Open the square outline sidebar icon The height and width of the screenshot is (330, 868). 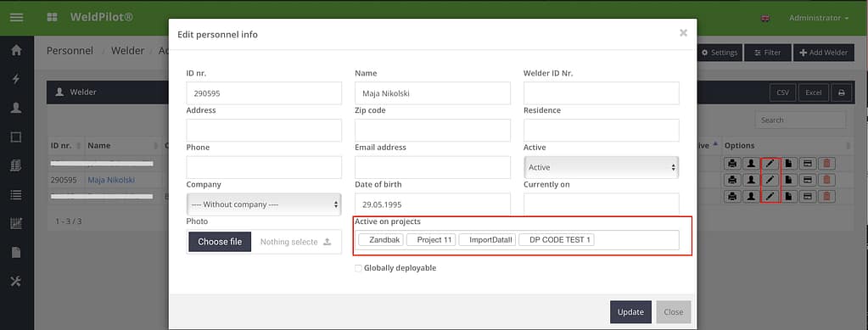(x=16, y=137)
